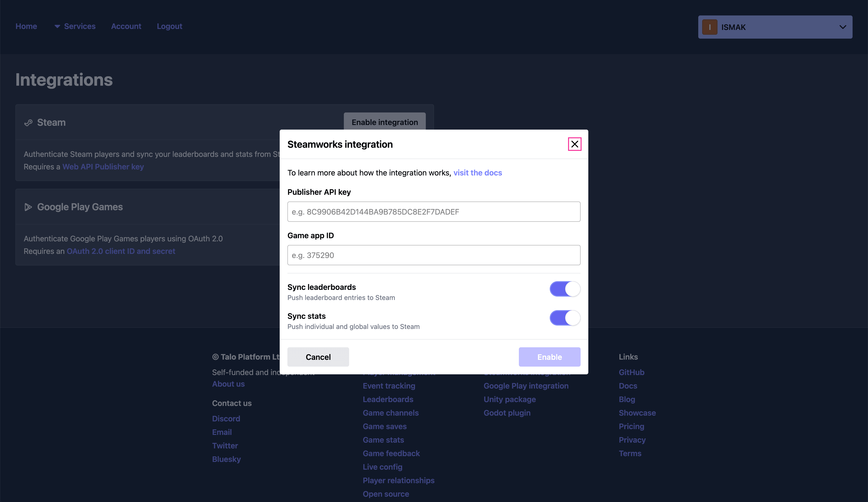This screenshot has width=868, height=502.
Task: Cancel the Steamworks integration setup
Action: coord(318,357)
